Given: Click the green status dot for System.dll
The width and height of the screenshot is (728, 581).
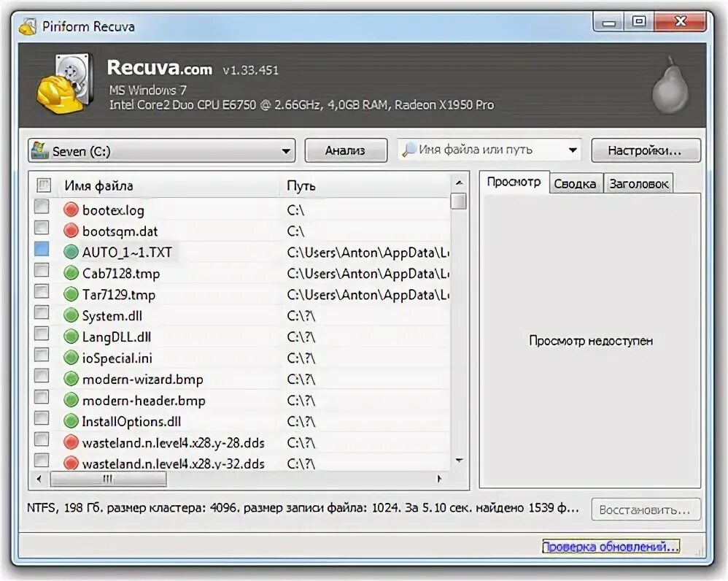Looking at the screenshot, I should [x=71, y=316].
